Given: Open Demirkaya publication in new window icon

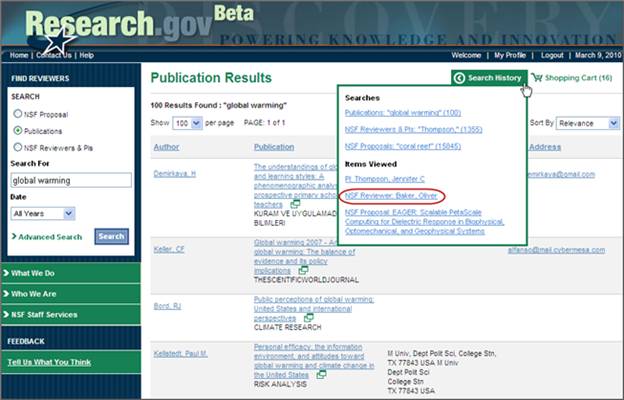Looking at the screenshot, I should tap(296, 205).
